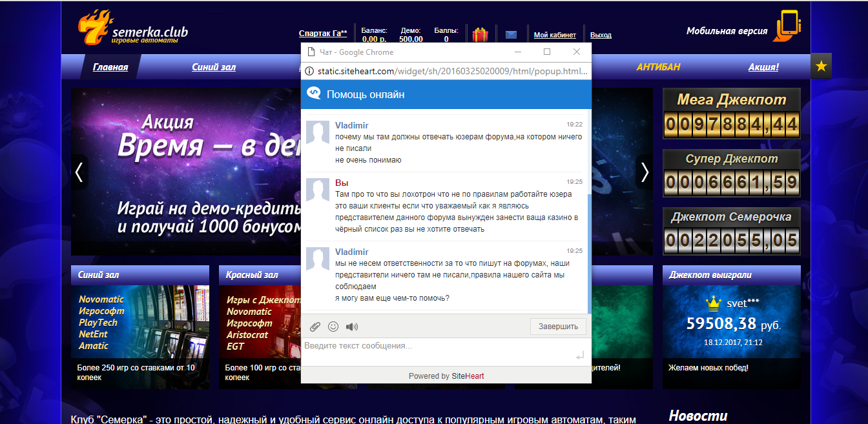Viewport: 868px width, 424px height.
Task: Click the paperclip attach file icon
Action: click(x=315, y=327)
